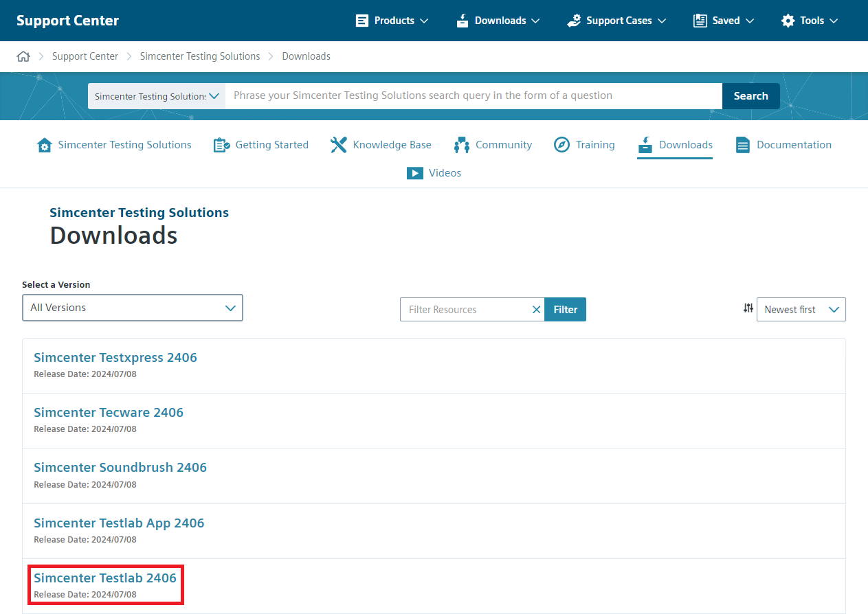868x614 pixels.
Task: Select the Downloads download icon in navigation
Action: (645, 145)
